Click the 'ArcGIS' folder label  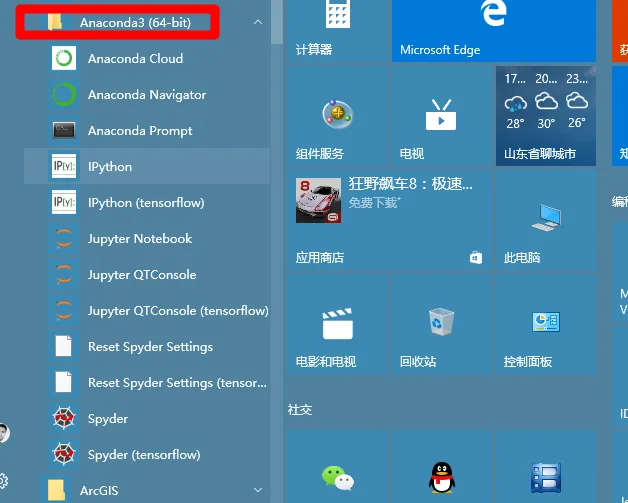pos(99,491)
